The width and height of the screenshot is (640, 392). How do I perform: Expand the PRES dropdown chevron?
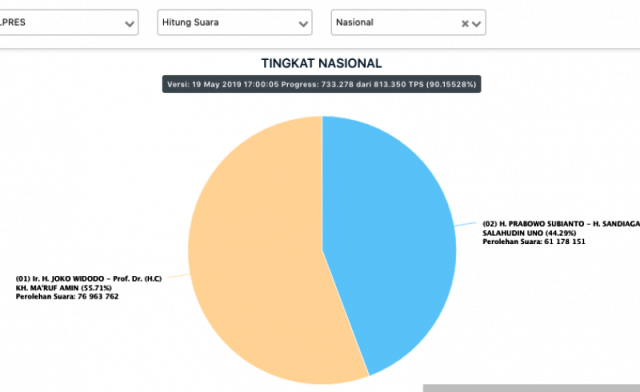click(129, 24)
